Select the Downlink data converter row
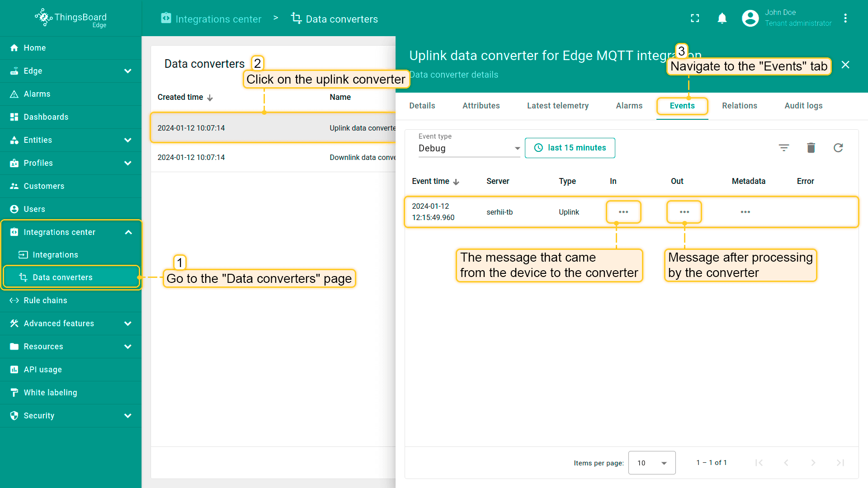This screenshot has height=488, width=868. 273,157
